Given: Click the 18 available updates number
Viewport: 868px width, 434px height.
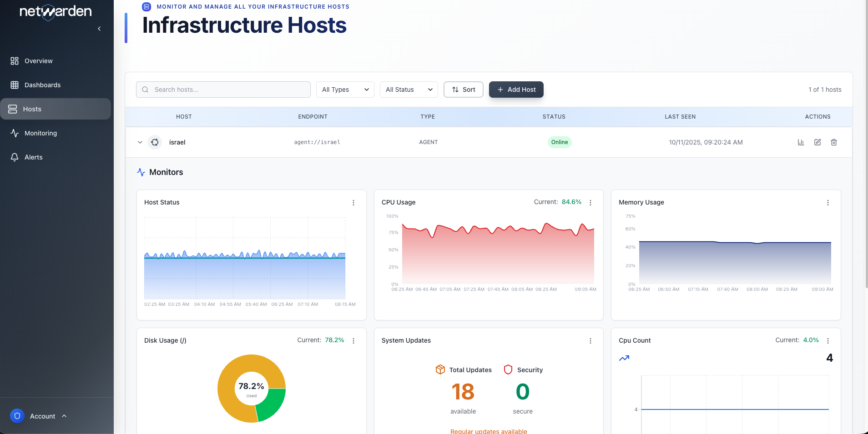Looking at the screenshot, I should coord(463,392).
